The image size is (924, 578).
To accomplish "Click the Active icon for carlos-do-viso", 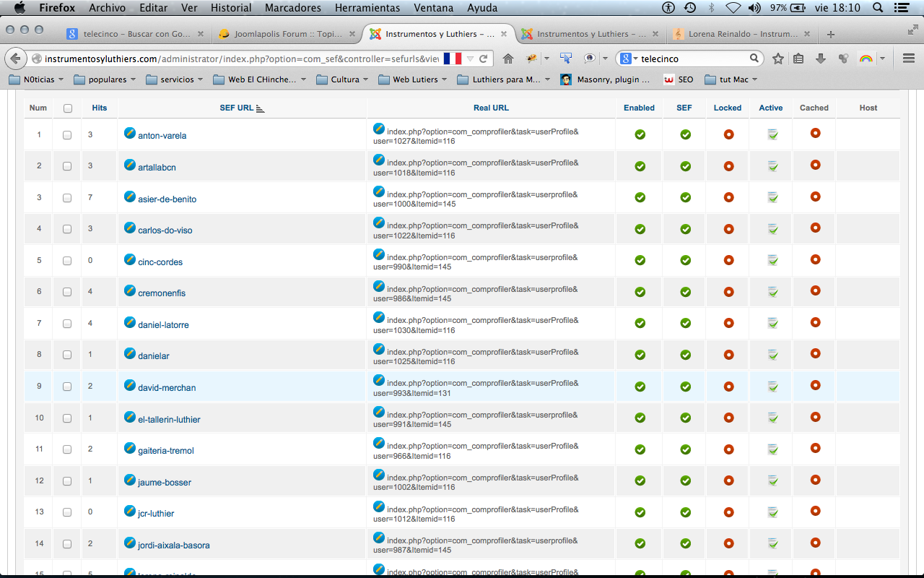I will tap(772, 229).
